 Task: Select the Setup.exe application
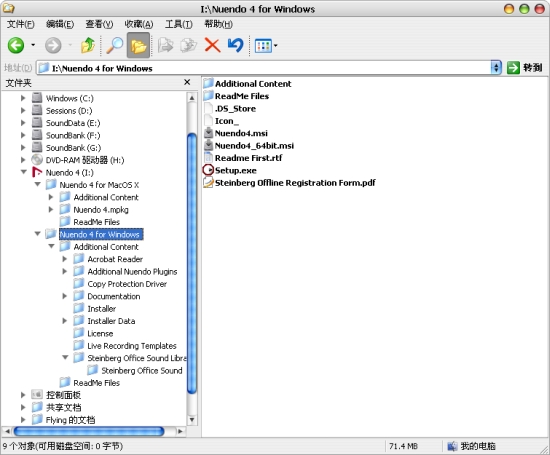click(x=235, y=170)
